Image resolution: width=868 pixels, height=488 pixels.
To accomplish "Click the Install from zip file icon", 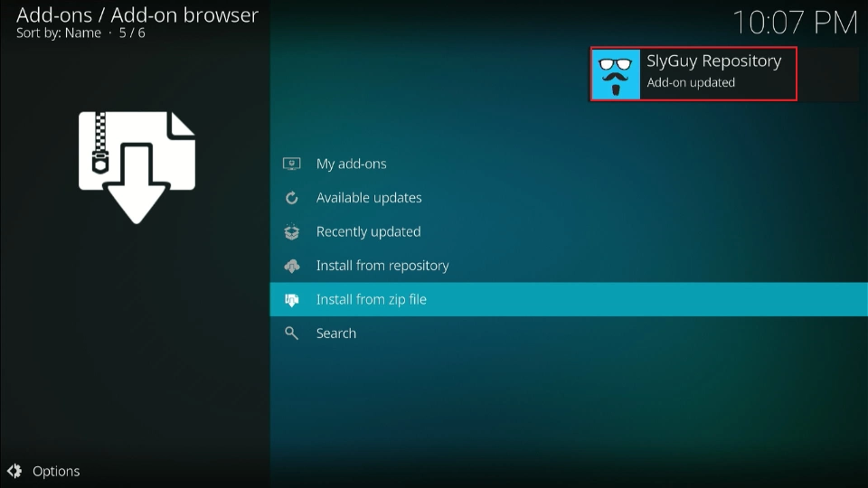I will (x=291, y=300).
